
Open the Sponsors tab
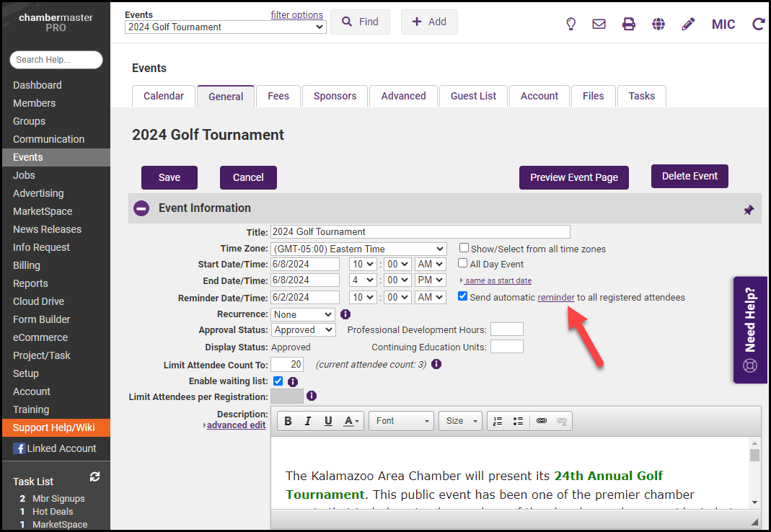pyautogui.click(x=335, y=96)
